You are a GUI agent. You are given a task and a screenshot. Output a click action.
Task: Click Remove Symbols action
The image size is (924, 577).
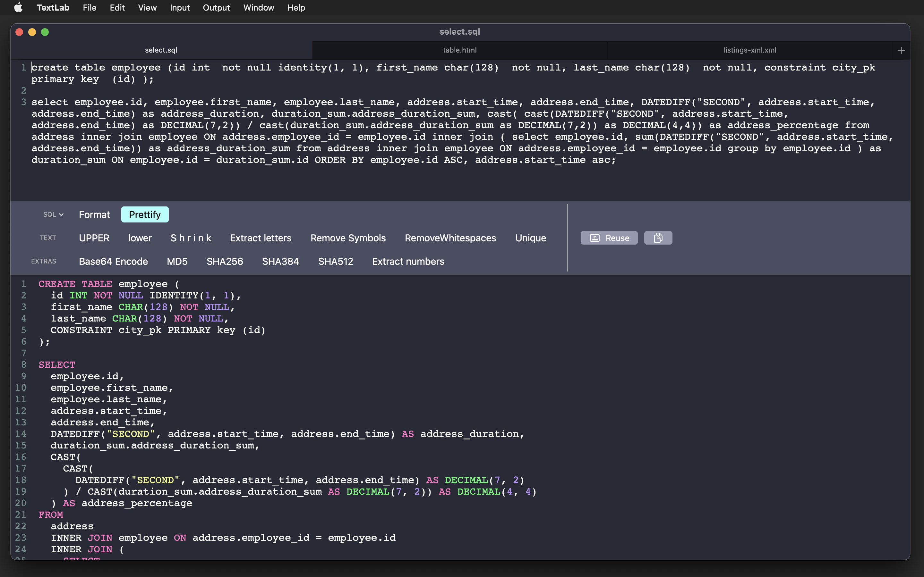(348, 238)
